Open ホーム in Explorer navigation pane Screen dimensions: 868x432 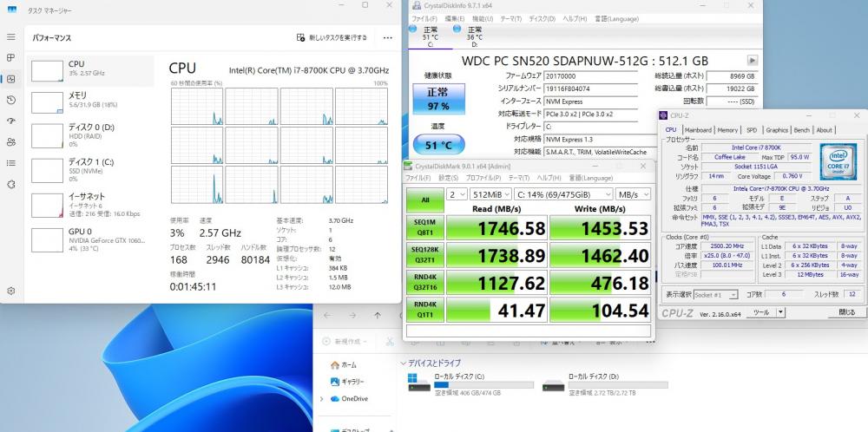point(344,365)
